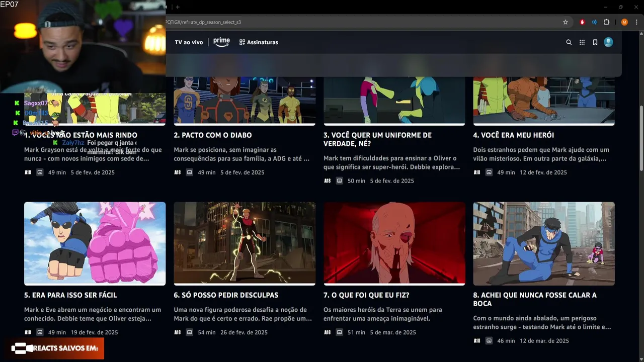Open the Prime Video profile avatar
This screenshot has height=362, width=644.
608,42
